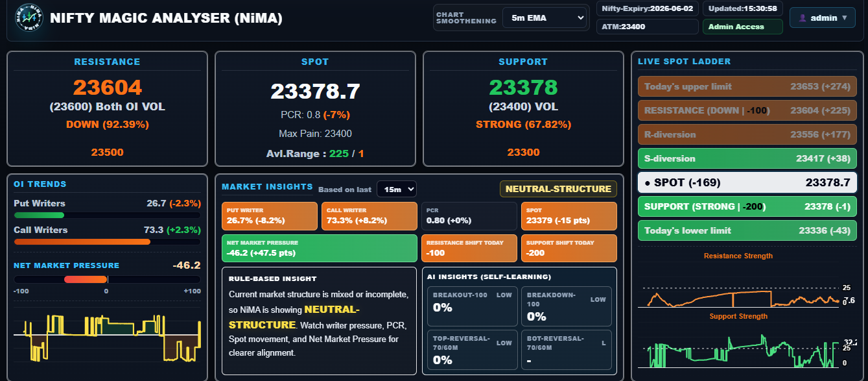Click the SPOT (-169) ladder row
Image resolution: width=868 pixels, height=381 pixels.
[747, 182]
